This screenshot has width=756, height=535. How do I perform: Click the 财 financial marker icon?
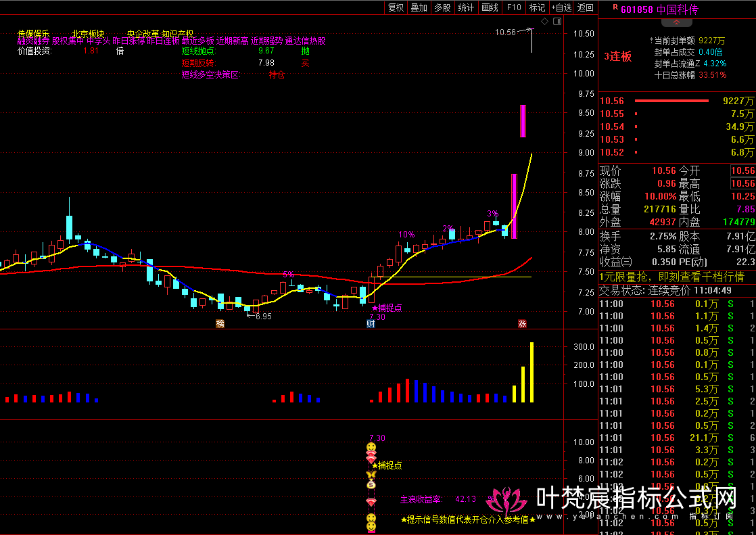(x=371, y=323)
